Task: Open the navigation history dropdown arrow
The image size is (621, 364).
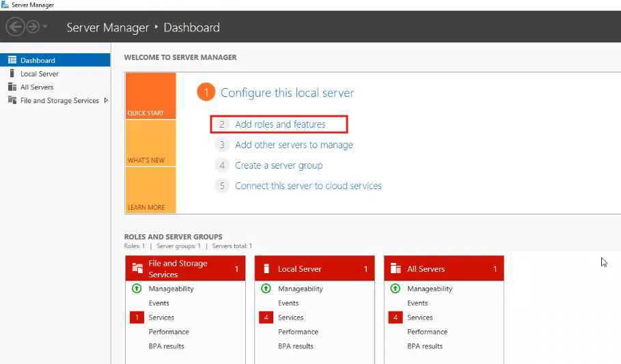Action: pyautogui.click(x=45, y=27)
